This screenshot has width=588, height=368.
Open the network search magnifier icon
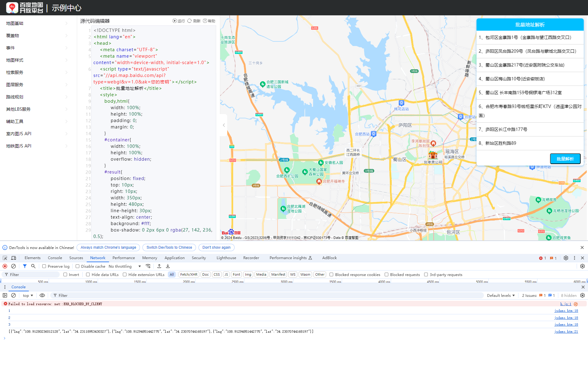click(x=33, y=266)
